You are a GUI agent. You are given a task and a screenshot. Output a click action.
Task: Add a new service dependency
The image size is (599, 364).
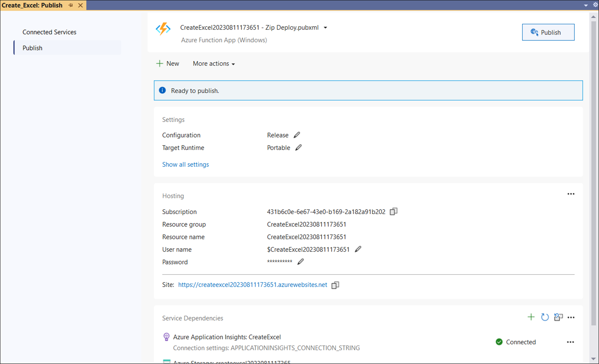click(x=531, y=317)
